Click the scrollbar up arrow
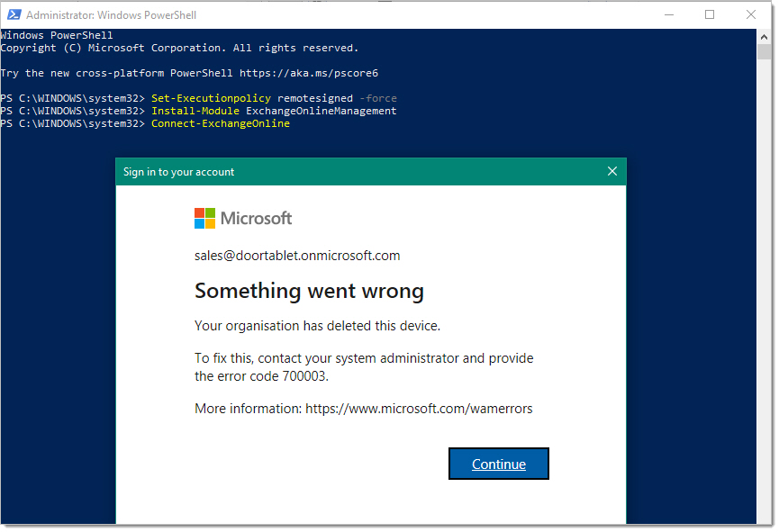 pos(764,36)
